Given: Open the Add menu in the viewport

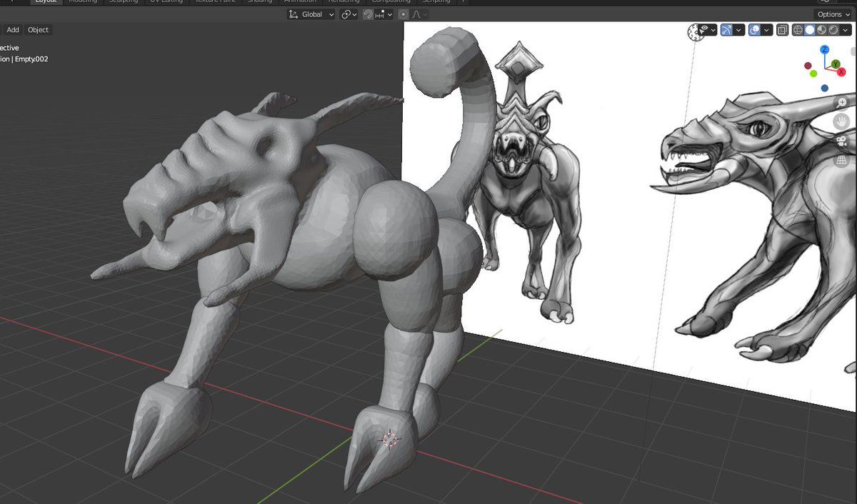Looking at the screenshot, I should [12, 29].
